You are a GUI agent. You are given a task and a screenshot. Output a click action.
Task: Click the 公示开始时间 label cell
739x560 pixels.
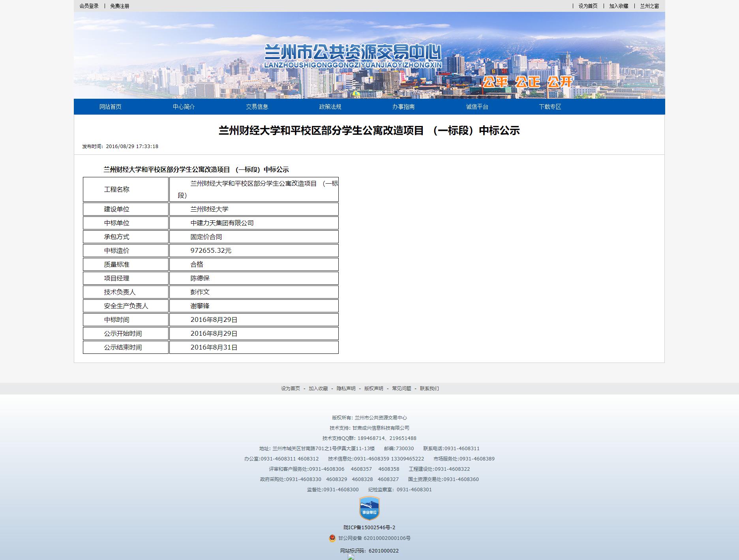point(126,333)
